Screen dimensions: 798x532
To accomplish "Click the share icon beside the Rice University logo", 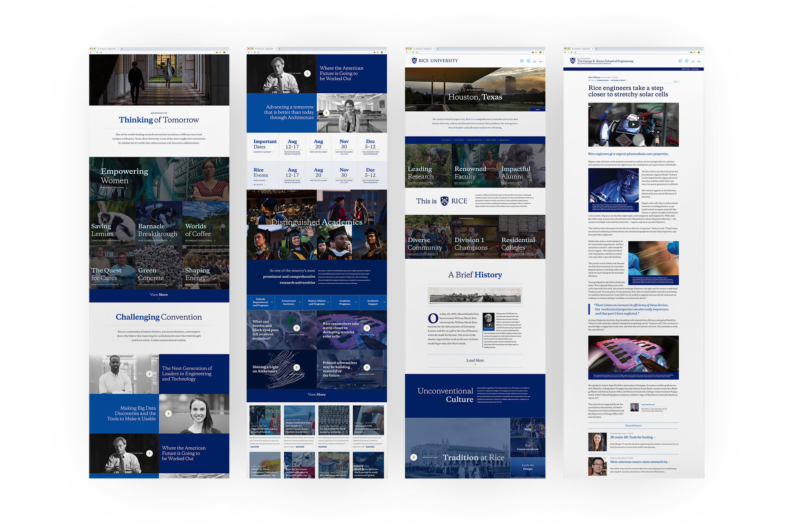I will tap(521, 61).
